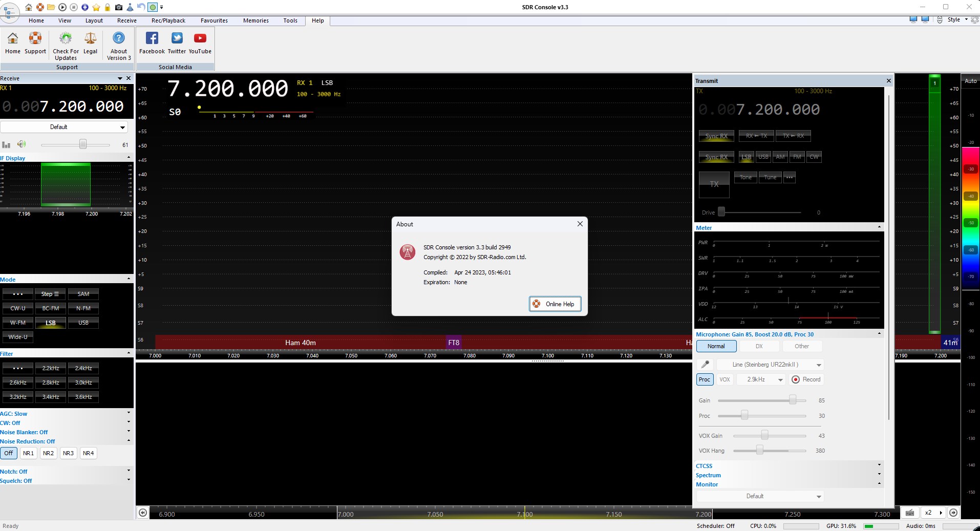
Task: Click the Home icon in the quick access toolbar
Action: (29, 7)
